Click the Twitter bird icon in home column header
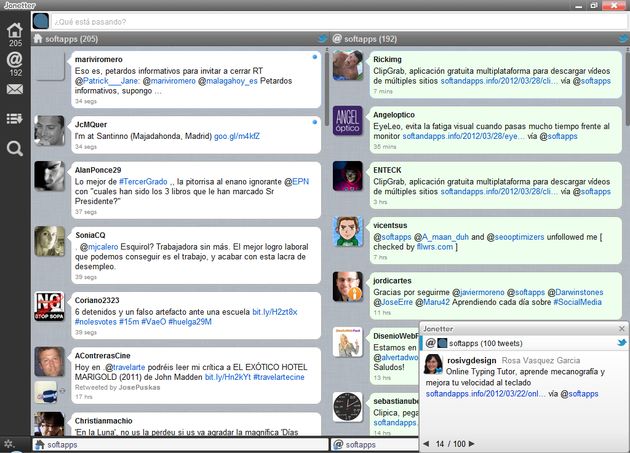Screen dimensions: 630x453 [322, 39]
